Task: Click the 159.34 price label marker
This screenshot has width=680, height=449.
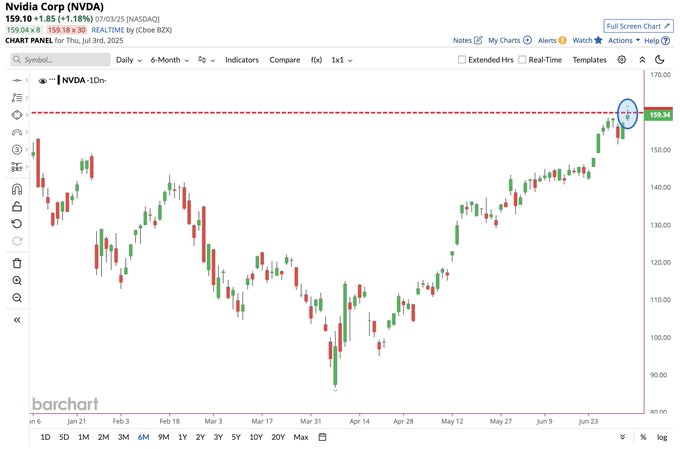Action: point(658,115)
